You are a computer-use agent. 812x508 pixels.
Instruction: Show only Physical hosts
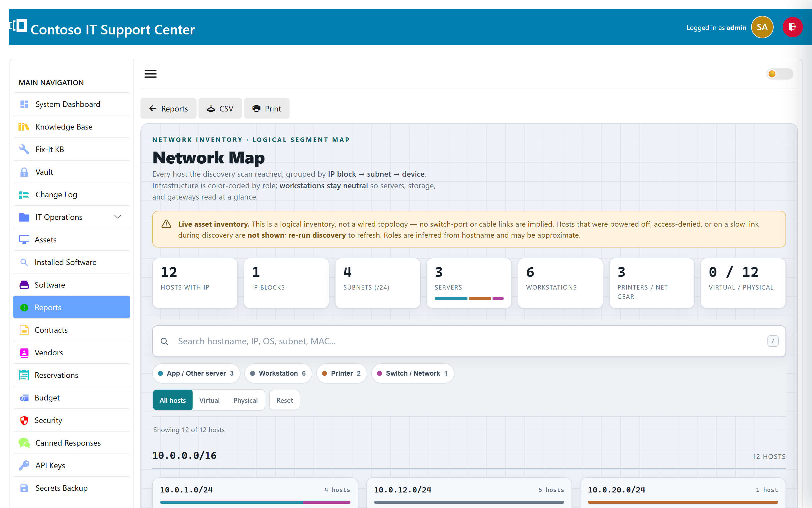(245, 400)
